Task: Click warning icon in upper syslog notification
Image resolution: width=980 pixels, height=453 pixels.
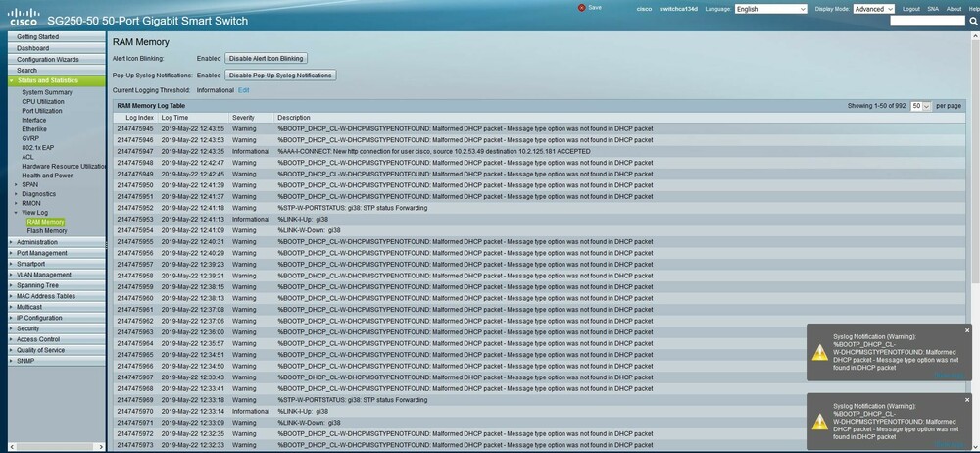Action: 819,353
